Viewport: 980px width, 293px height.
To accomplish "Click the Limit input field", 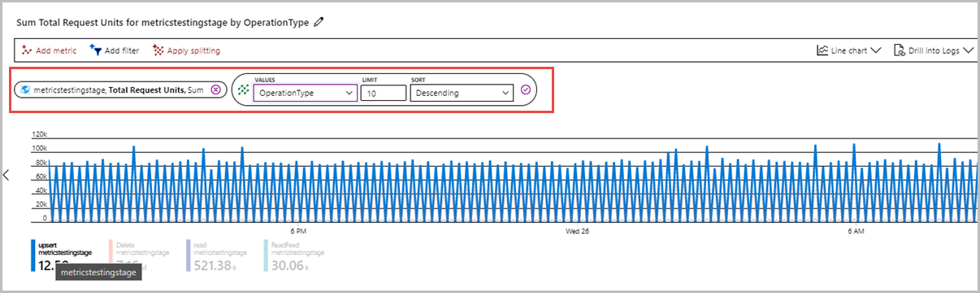I will (384, 93).
